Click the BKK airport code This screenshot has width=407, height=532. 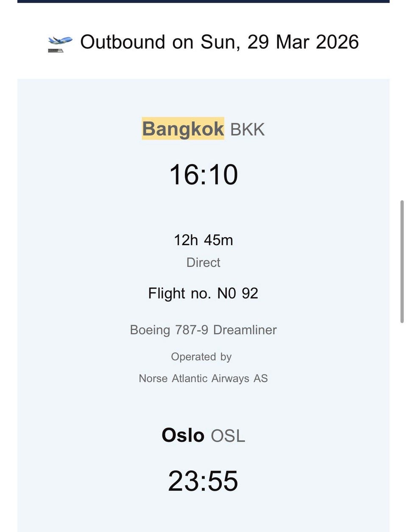click(x=247, y=129)
